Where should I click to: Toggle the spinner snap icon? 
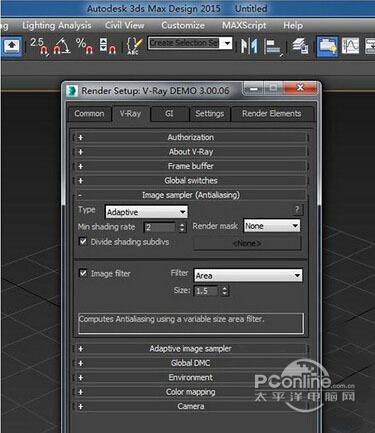(107, 46)
